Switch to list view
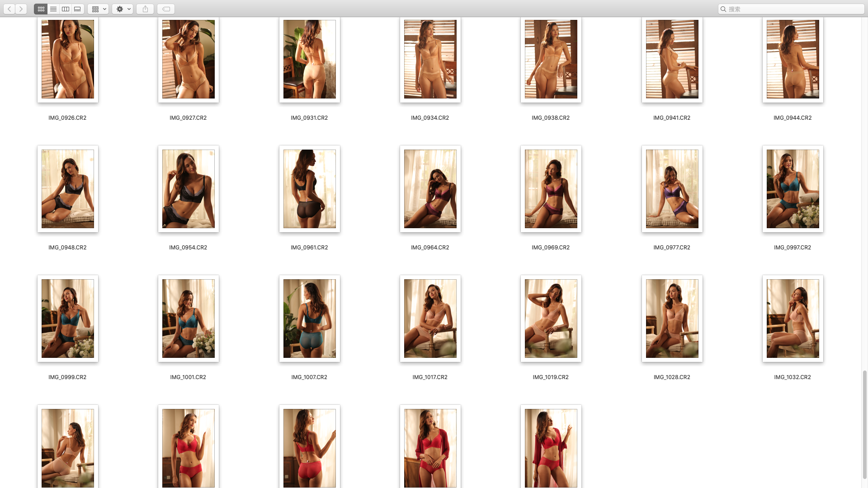868x488 pixels. [53, 9]
